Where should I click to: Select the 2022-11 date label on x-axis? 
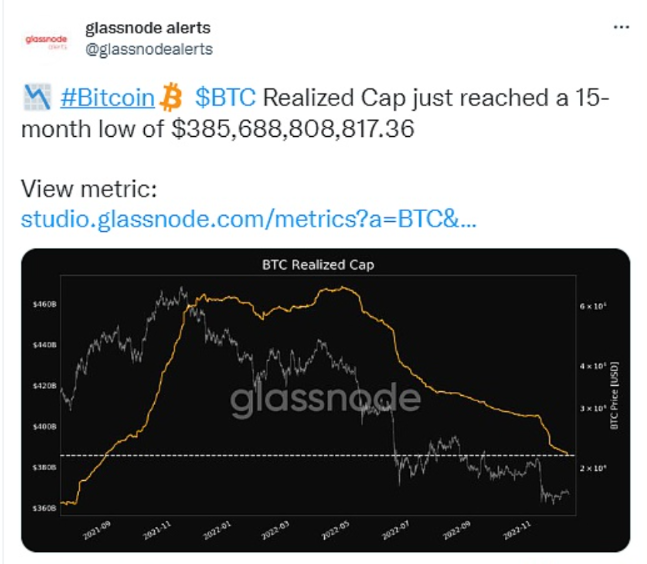518,527
